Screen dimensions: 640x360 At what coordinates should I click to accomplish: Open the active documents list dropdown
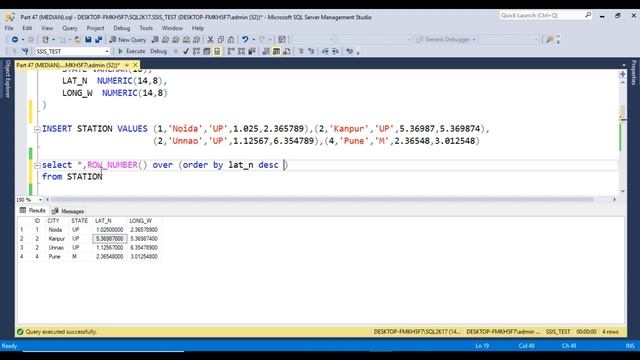[623, 65]
